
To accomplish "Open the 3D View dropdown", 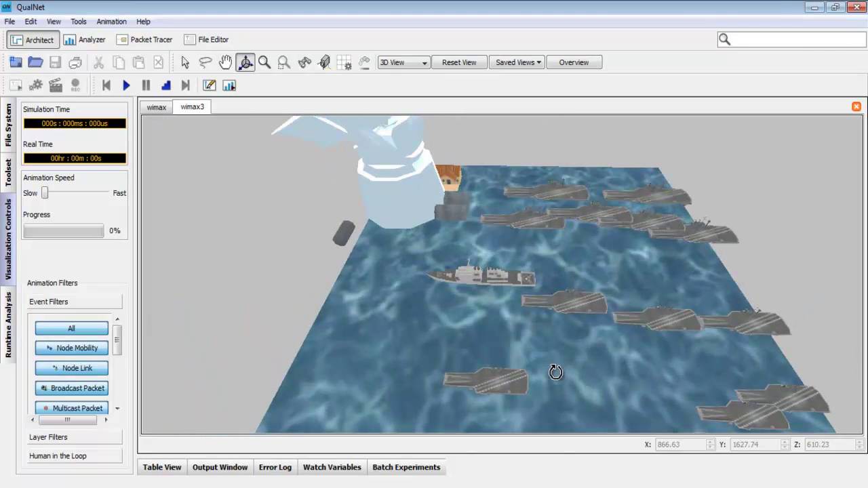I will click(403, 62).
